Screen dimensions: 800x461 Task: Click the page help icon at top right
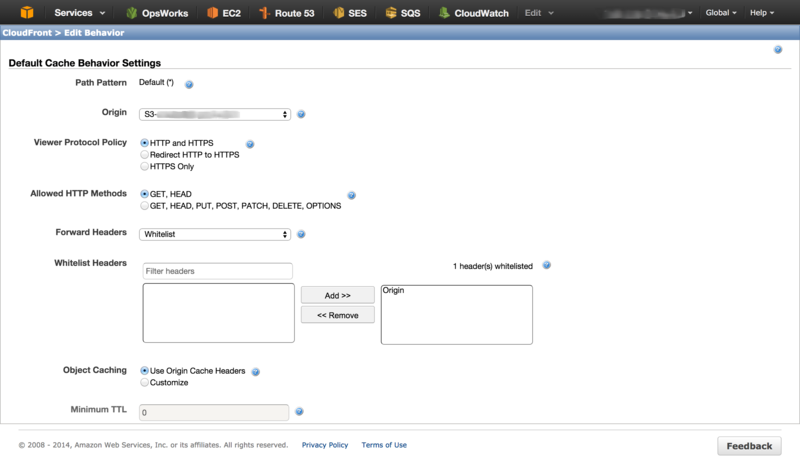coord(778,49)
